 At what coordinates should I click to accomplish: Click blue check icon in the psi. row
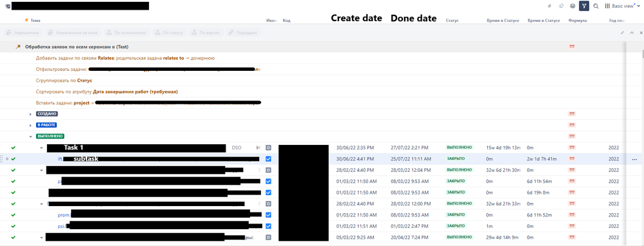click(x=268, y=226)
